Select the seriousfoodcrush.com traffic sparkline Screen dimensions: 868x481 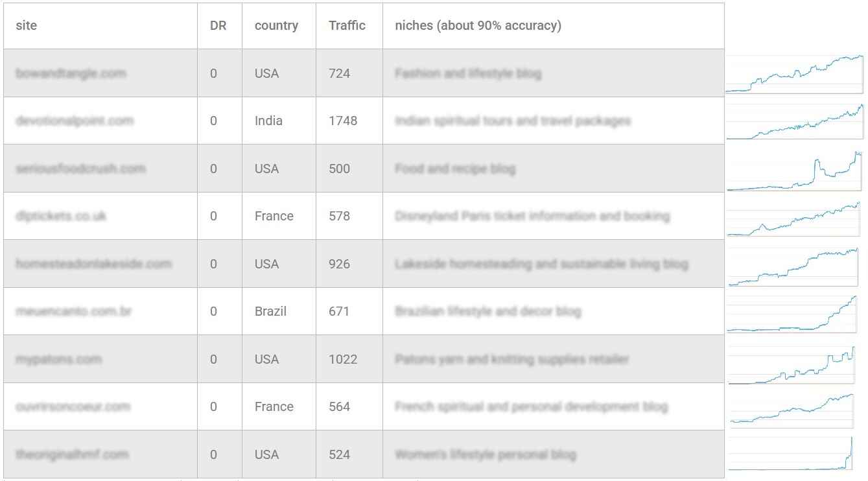pyautogui.click(x=795, y=171)
